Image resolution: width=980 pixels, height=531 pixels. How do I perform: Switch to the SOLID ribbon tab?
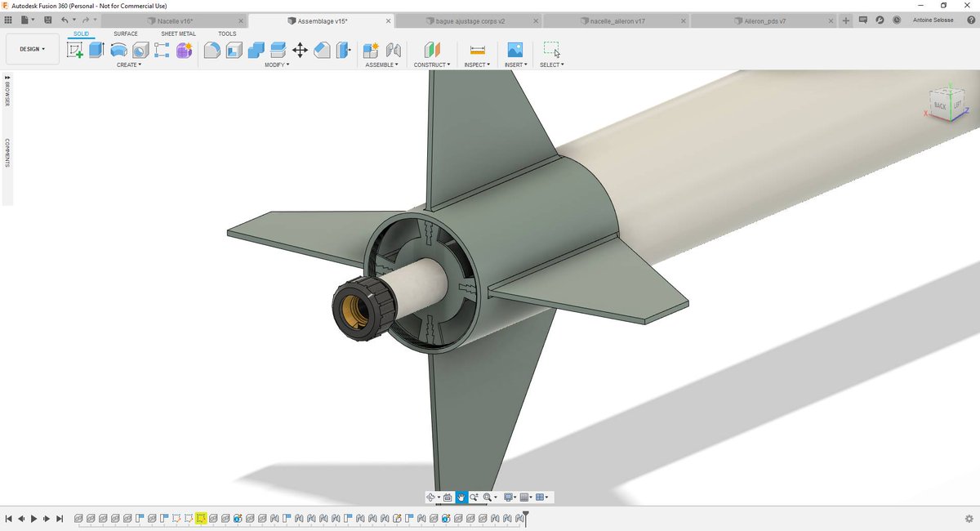click(82, 33)
